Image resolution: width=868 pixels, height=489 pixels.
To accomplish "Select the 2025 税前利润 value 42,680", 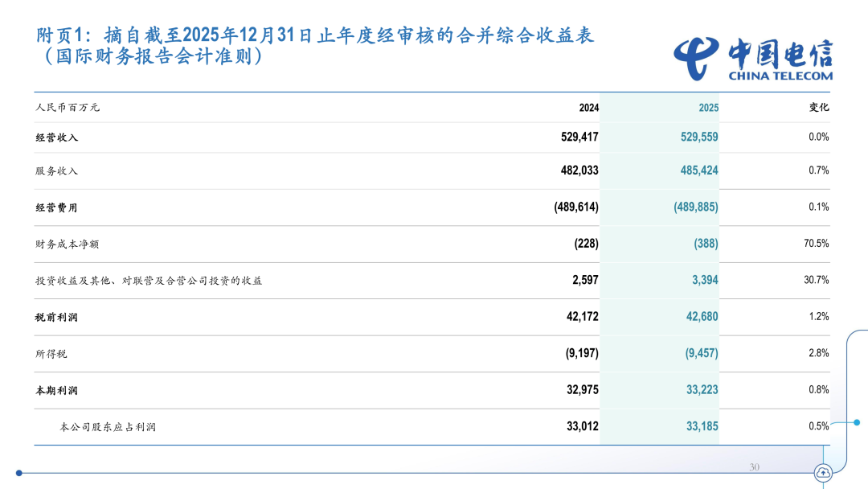I will click(x=702, y=317).
